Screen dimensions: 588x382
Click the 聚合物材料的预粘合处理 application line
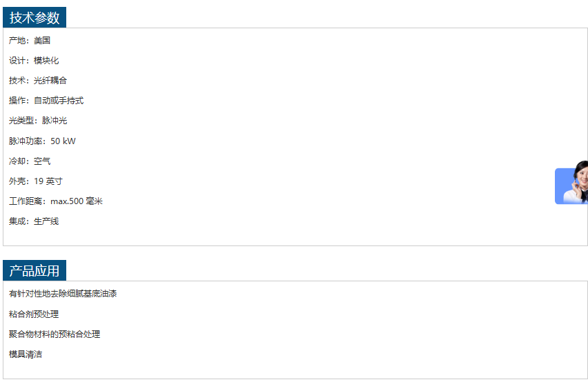click(x=55, y=334)
